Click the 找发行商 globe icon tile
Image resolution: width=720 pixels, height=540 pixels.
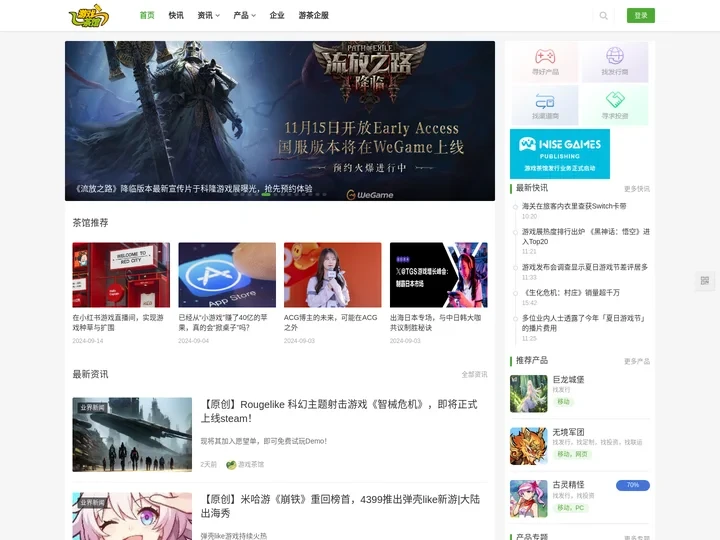[615, 62]
